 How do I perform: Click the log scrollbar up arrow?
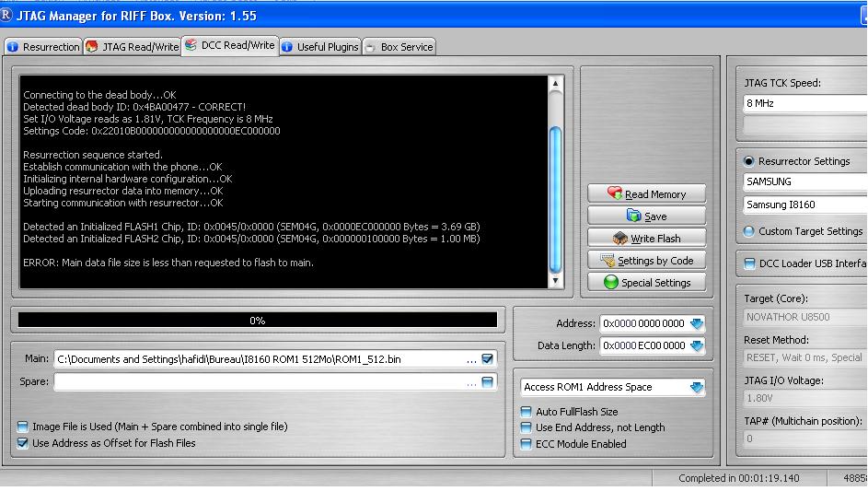pyautogui.click(x=555, y=84)
